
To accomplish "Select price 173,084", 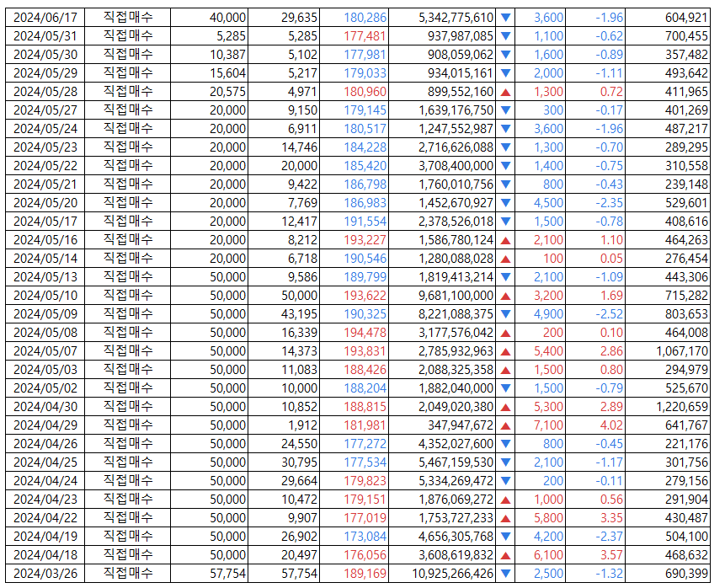I will point(365,536).
